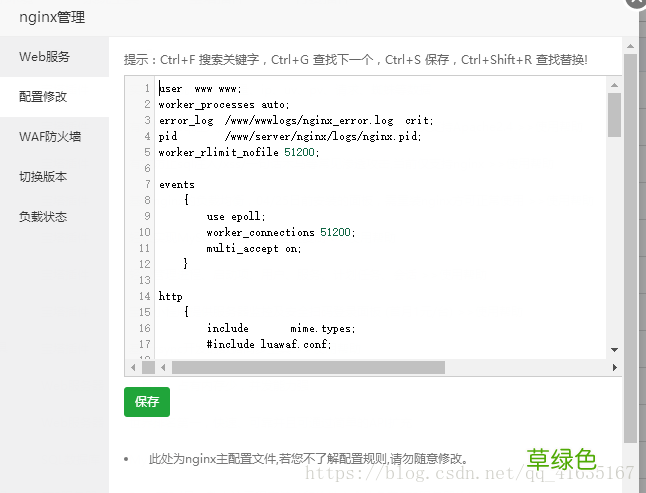Click the editor horizontal scrollbar left arrow

click(163, 367)
